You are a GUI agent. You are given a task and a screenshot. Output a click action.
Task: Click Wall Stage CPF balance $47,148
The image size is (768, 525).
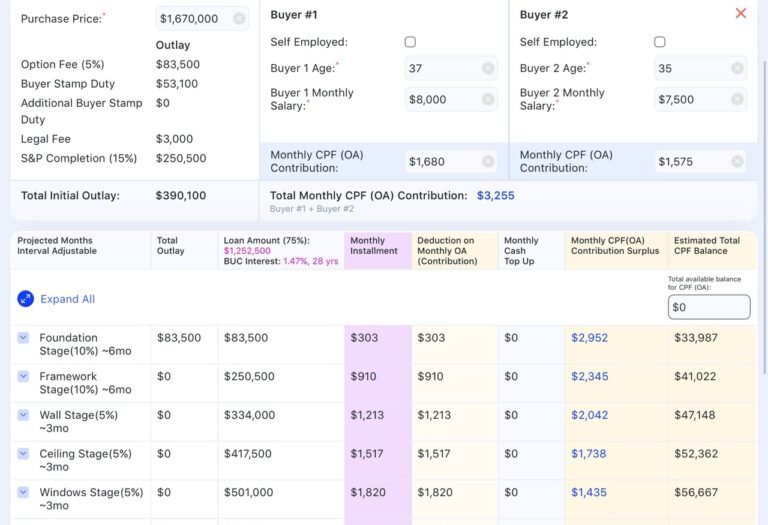695,415
